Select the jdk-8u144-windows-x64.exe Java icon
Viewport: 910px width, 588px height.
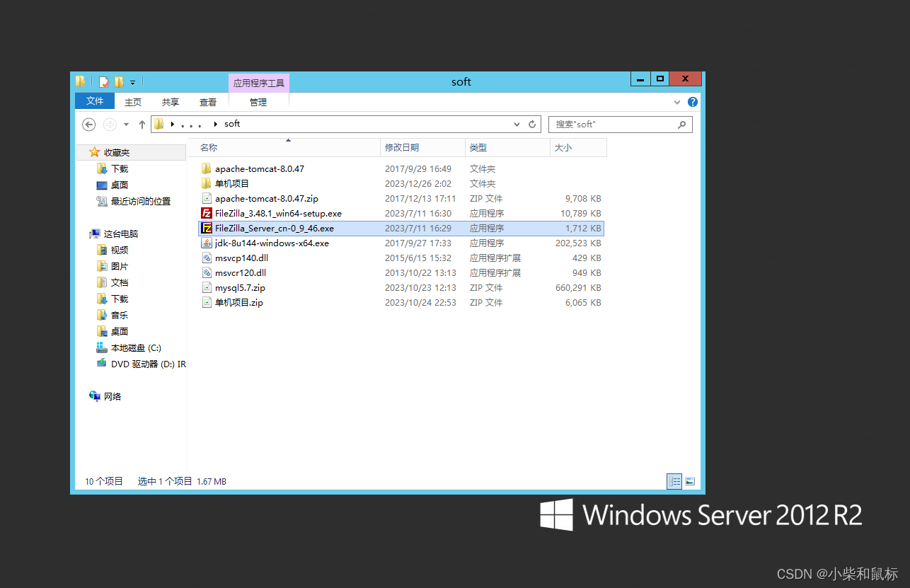(x=207, y=243)
